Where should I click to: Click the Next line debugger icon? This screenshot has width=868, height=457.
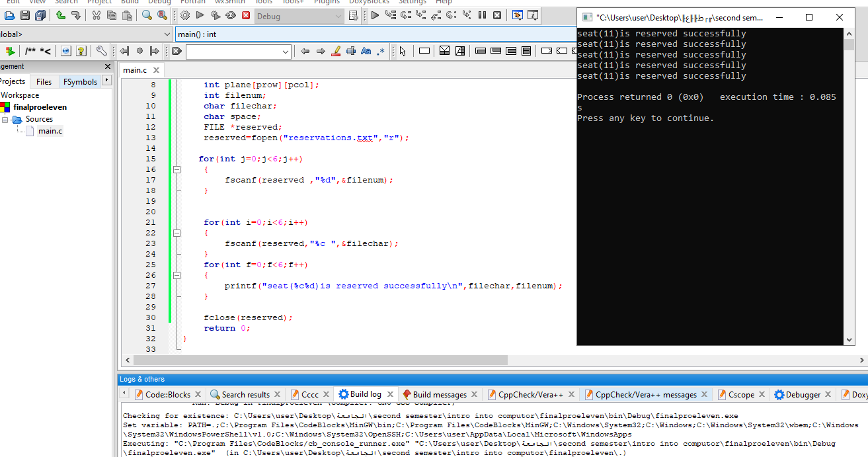(405, 15)
